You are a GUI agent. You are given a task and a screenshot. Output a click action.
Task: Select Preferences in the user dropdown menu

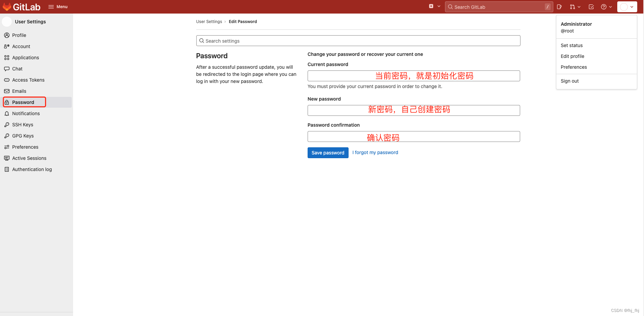[x=574, y=67]
